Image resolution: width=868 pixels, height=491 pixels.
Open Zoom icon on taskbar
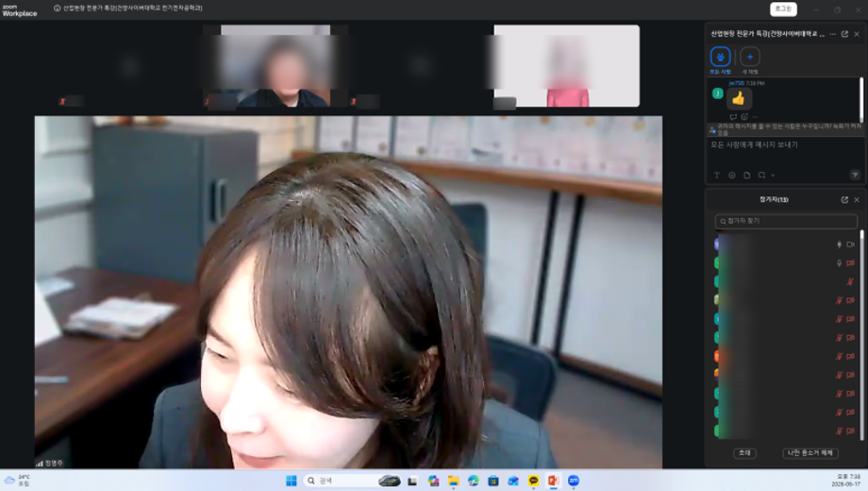click(x=574, y=481)
